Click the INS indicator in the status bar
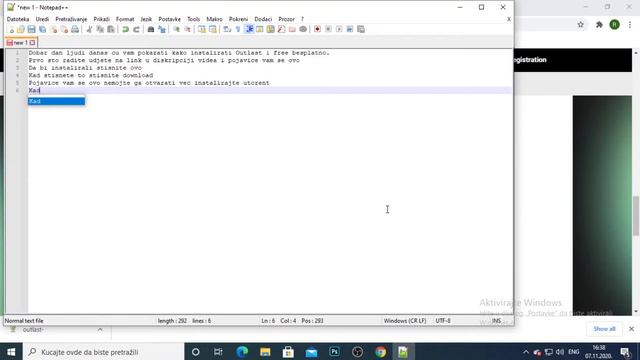Screen dimensions: 640x360 point(496,321)
